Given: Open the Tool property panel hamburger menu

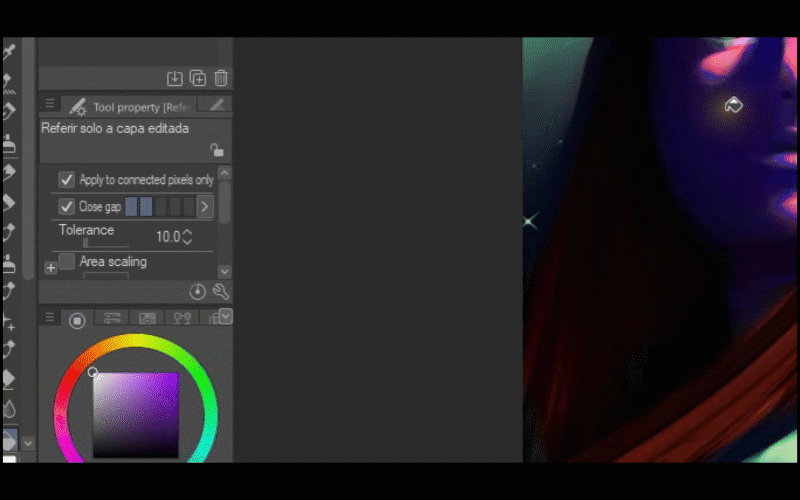Looking at the screenshot, I should tap(49, 104).
